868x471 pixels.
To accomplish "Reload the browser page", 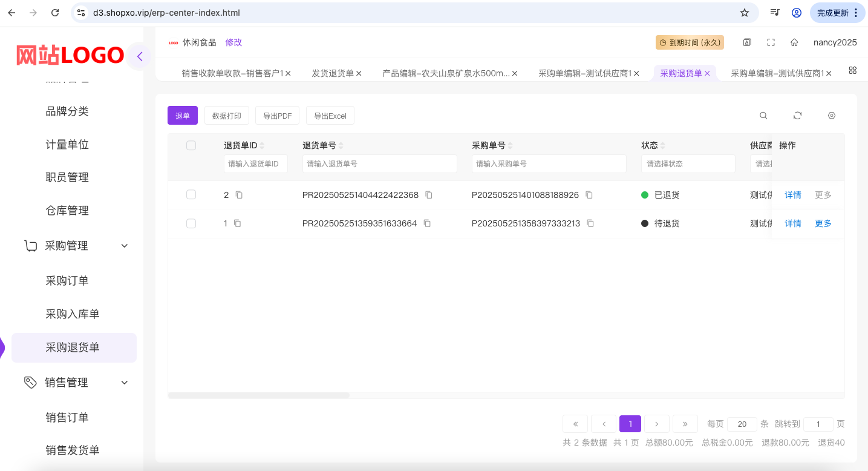I will point(55,13).
